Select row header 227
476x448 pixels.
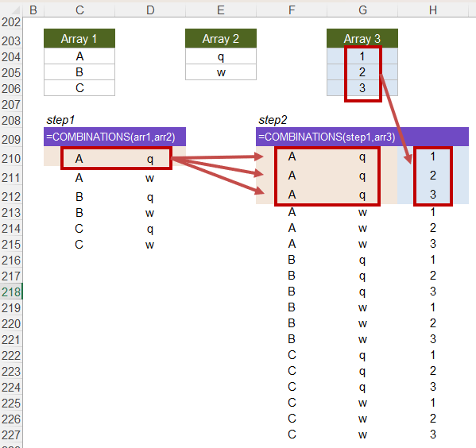click(x=11, y=435)
